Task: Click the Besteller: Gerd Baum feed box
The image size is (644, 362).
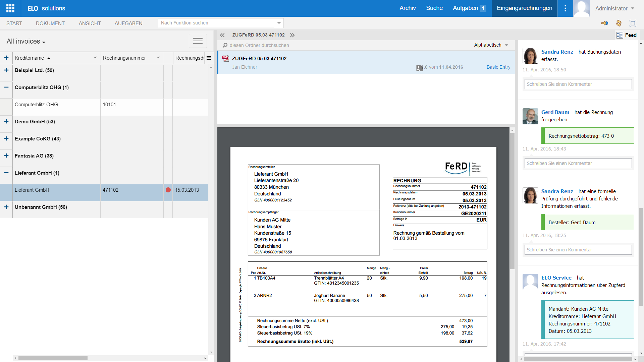Action: [x=588, y=222]
